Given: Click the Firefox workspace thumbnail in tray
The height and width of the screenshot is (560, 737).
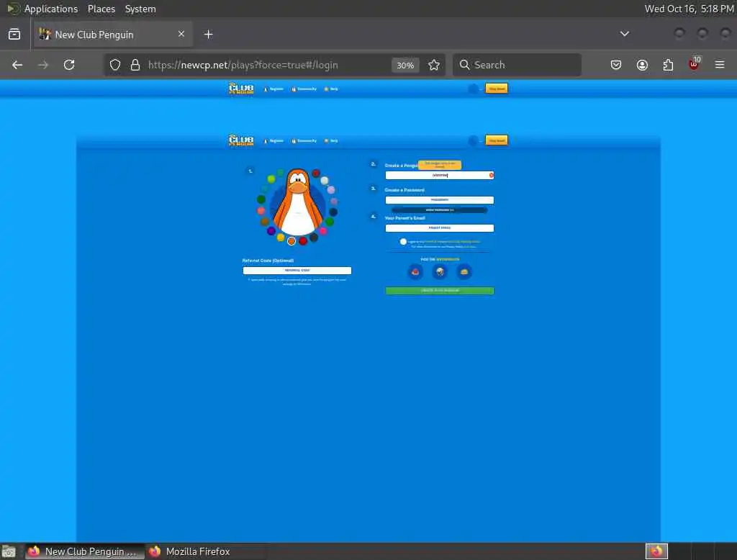Looking at the screenshot, I should (x=656, y=551).
